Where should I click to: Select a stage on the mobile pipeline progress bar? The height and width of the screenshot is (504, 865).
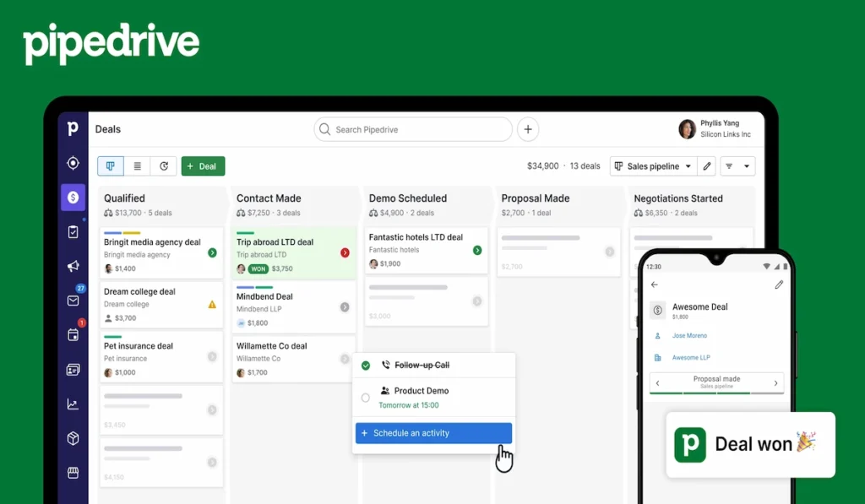[x=716, y=393]
